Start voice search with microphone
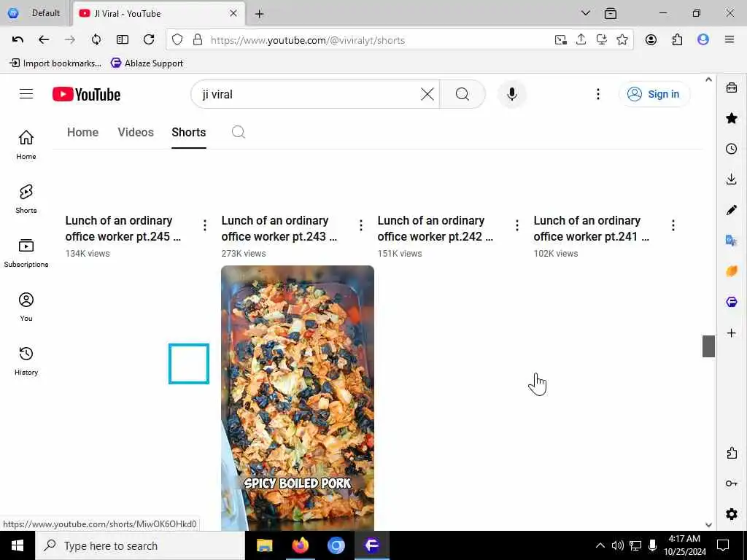Viewport: 747px width, 560px height. [x=512, y=94]
